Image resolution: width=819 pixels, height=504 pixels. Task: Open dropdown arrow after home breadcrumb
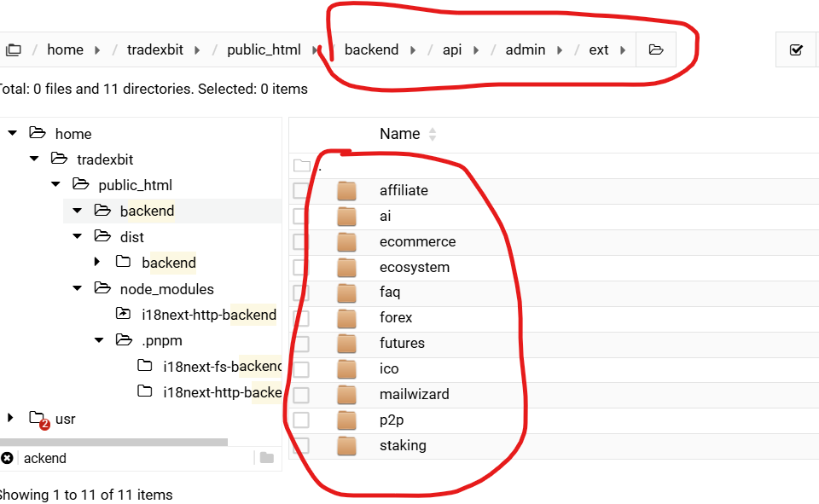pyautogui.click(x=97, y=50)
